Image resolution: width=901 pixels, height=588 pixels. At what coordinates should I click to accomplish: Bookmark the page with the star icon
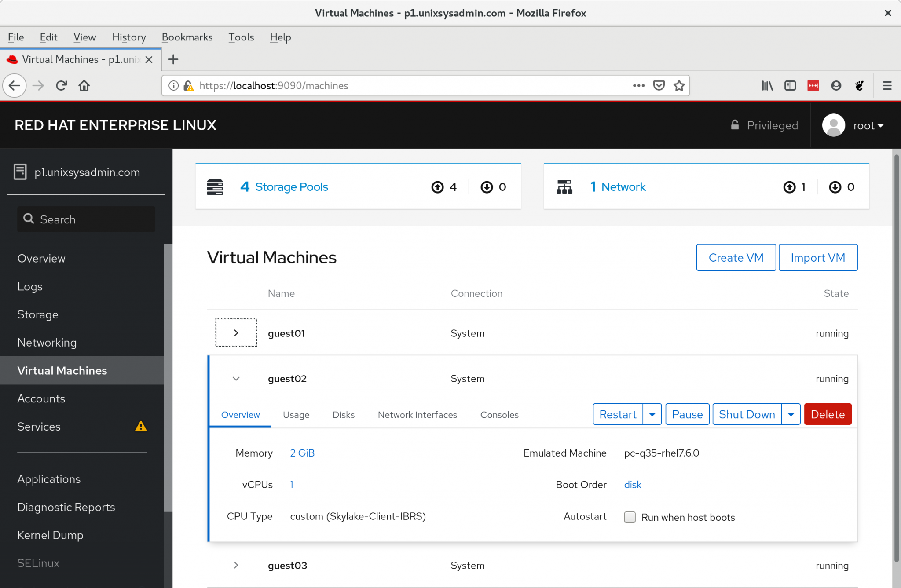point(678,85)
